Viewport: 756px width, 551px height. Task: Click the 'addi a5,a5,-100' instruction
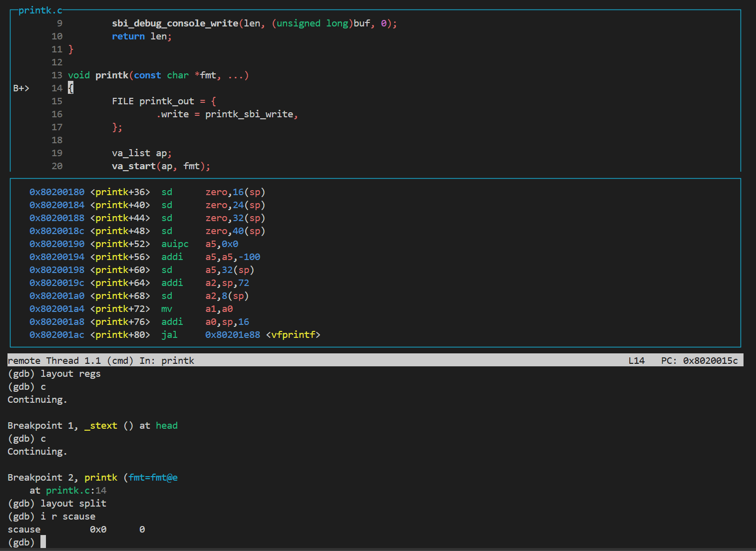click(211, 257)
